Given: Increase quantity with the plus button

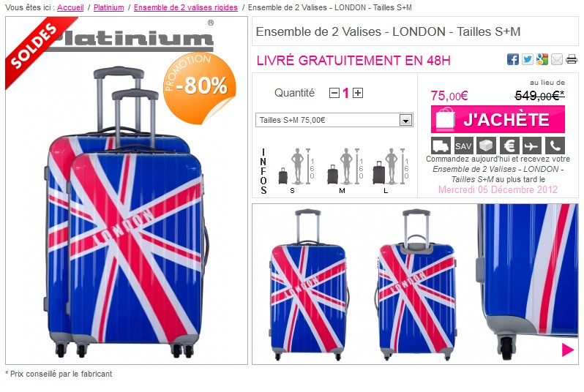Looking at the screenshot, I should point(358,93).
